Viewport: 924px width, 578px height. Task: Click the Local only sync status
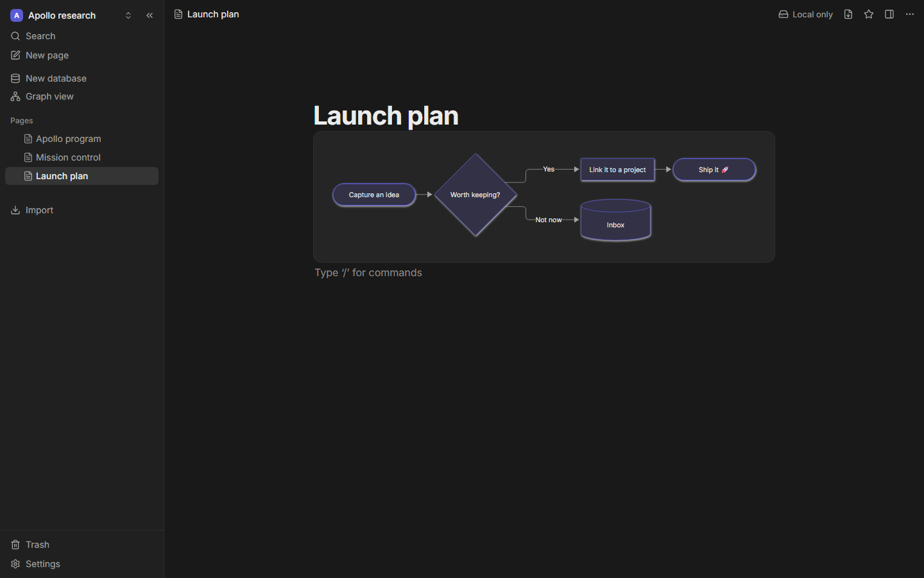click(x=805, y=14)
